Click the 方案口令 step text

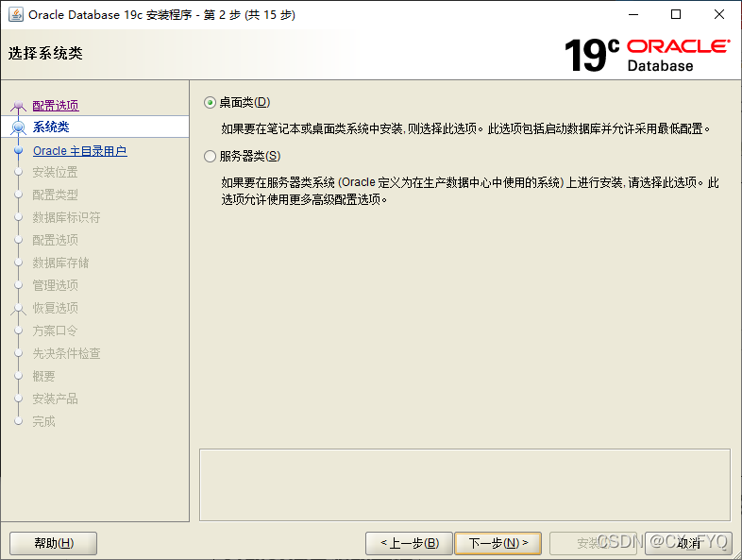pyautogui.click(x=55, y=331)
